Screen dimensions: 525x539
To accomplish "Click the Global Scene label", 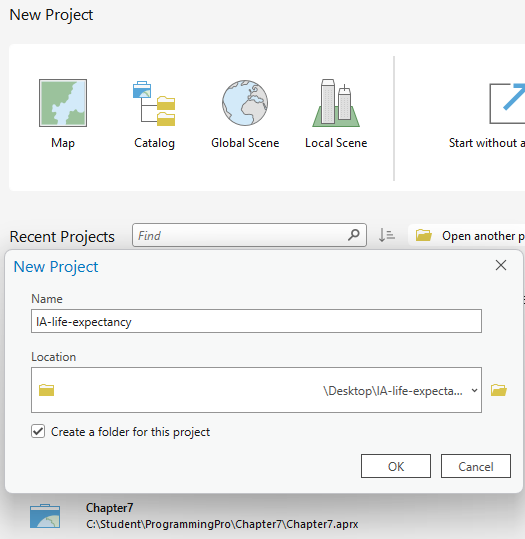I will click(245, 143).
